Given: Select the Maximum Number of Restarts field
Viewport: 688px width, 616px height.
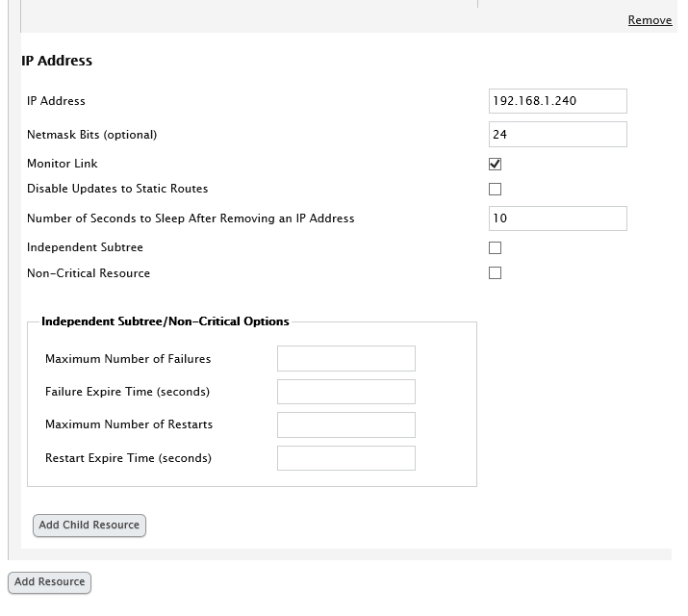Looking at the screenshot, I should [x=345, y=424].
